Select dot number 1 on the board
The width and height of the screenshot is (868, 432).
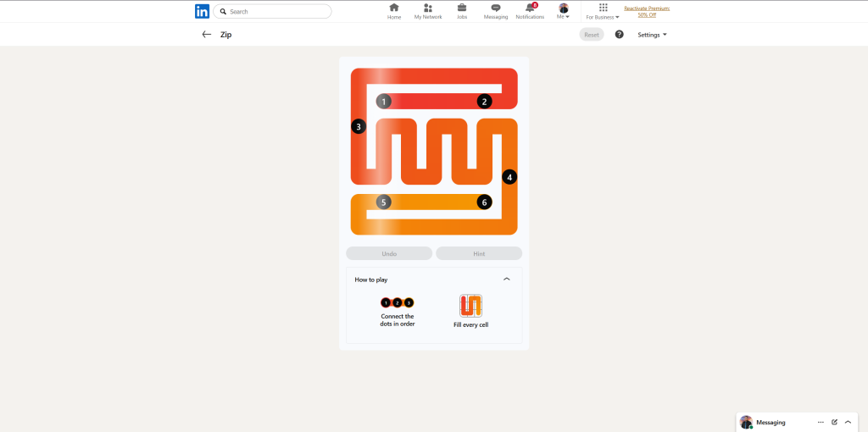[384, 102]
